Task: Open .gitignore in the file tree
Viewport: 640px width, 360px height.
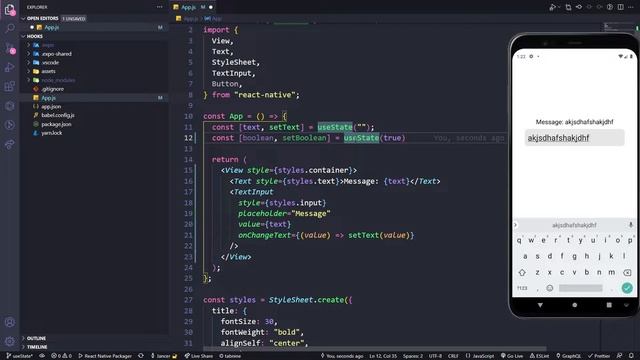Action: [94, 89]
